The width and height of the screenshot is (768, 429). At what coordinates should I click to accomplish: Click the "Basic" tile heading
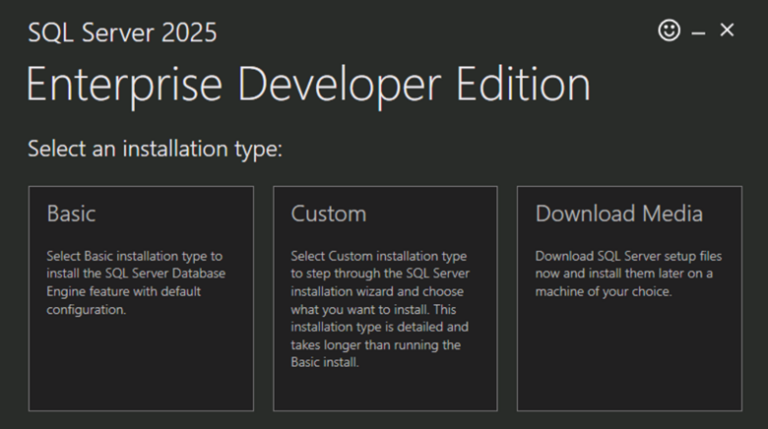71,214
